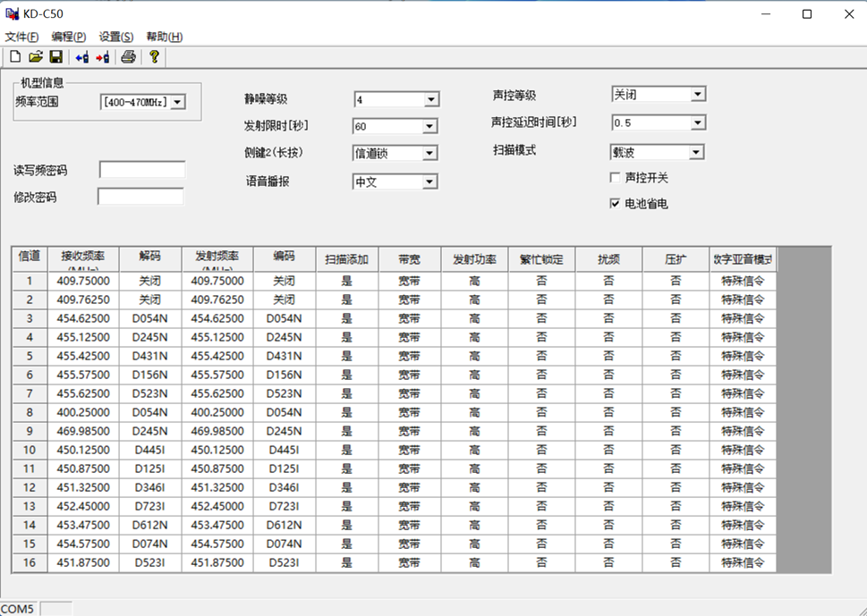This screenshot has width=867, height=616.
Task: Enable the 声控开关 checkbox
Action: click(x=615, y=178)
